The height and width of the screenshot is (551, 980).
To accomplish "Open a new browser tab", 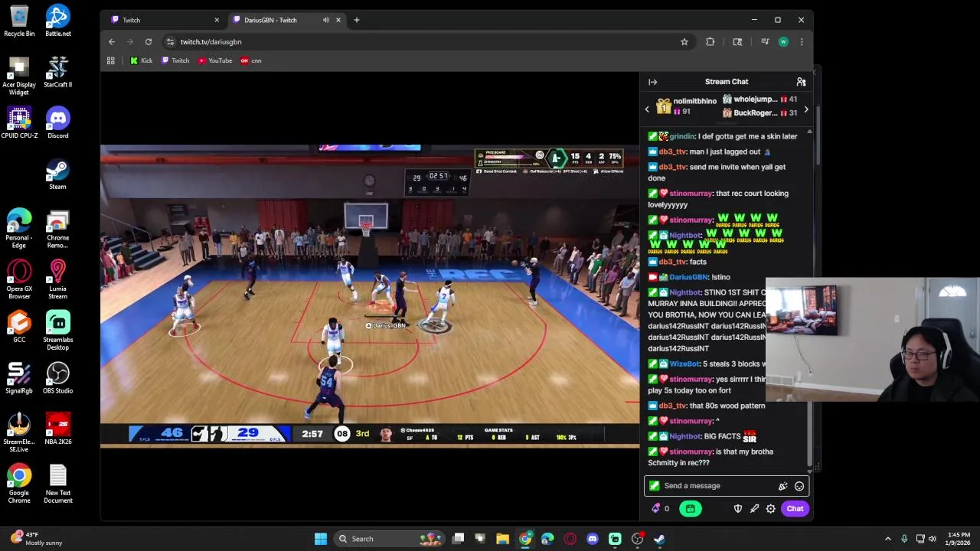I will point(356,20).
